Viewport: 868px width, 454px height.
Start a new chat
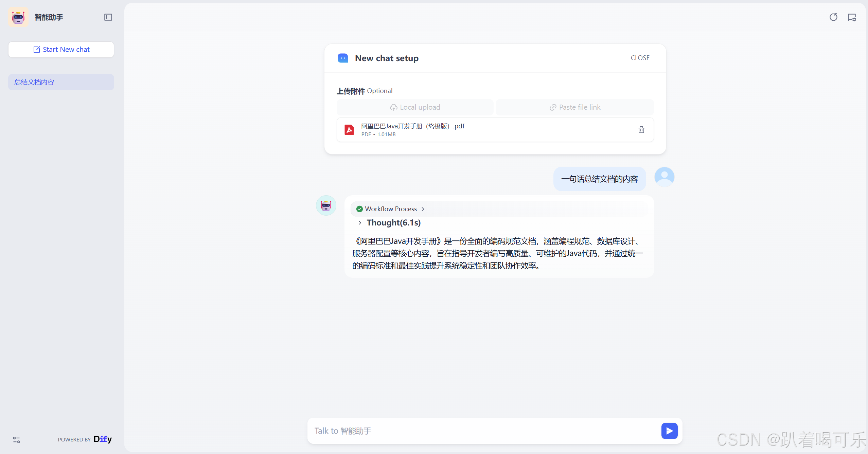(x=61, y=50)
